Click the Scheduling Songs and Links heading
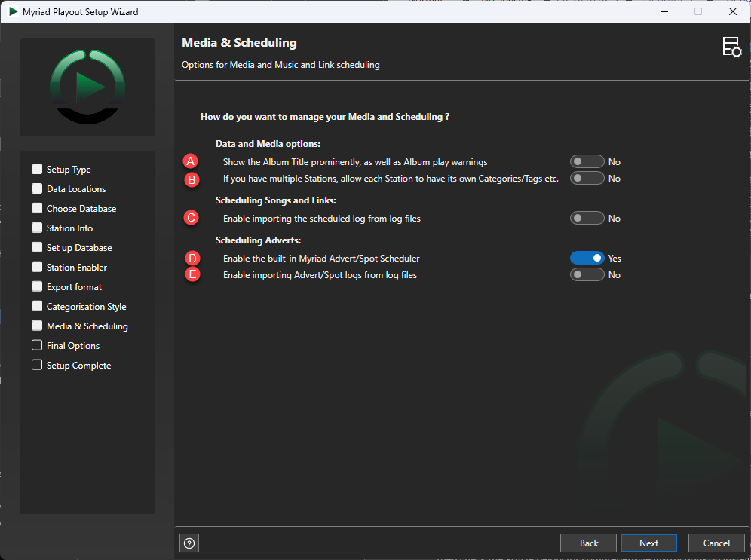The height and width of the screenshot is (560, 751). tap(275, 200)
